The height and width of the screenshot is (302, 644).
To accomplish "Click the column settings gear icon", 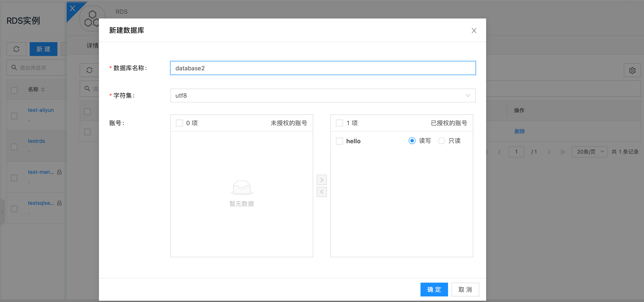I will [632, 71].
